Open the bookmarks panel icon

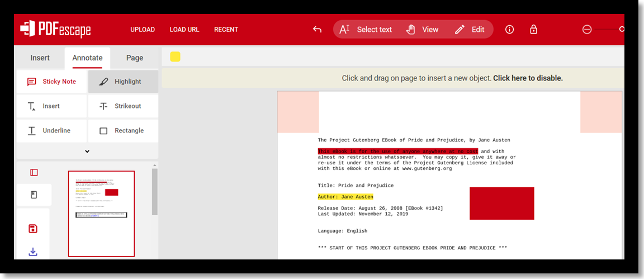tap(34, 195)
